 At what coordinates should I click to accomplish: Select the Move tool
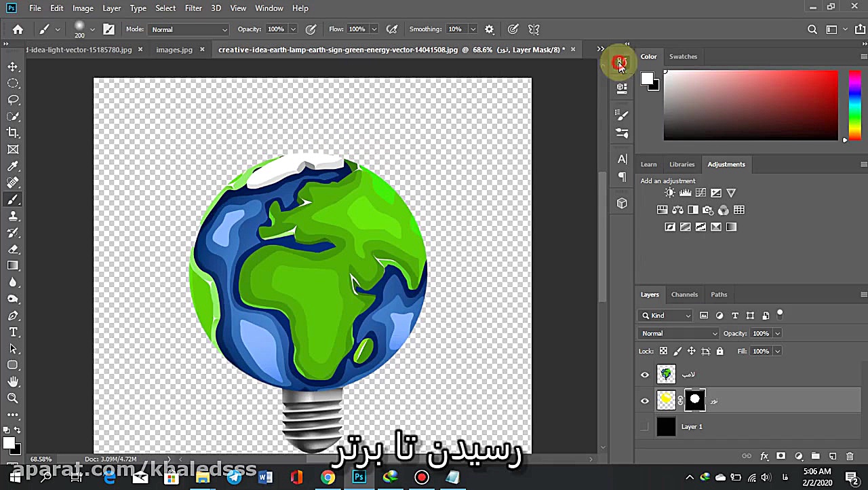pos(13,67)
